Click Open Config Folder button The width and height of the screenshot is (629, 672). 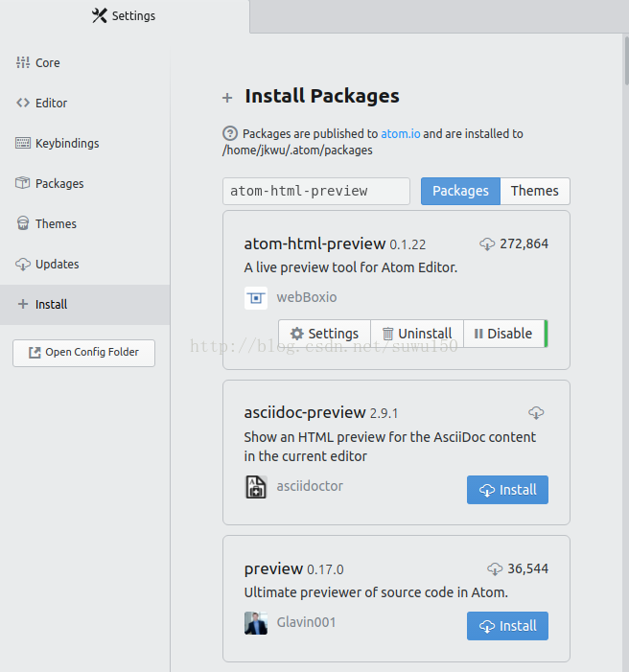pos(84,353)
